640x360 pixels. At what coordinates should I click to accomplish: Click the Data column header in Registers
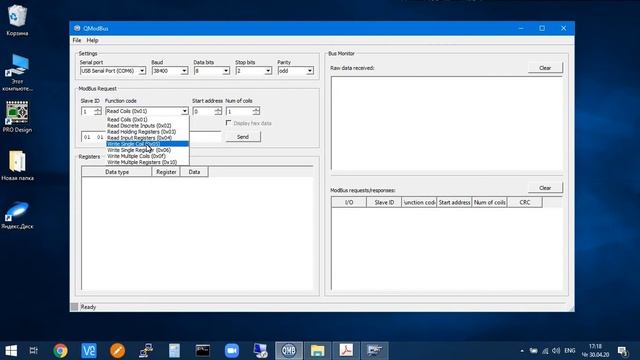194,172
